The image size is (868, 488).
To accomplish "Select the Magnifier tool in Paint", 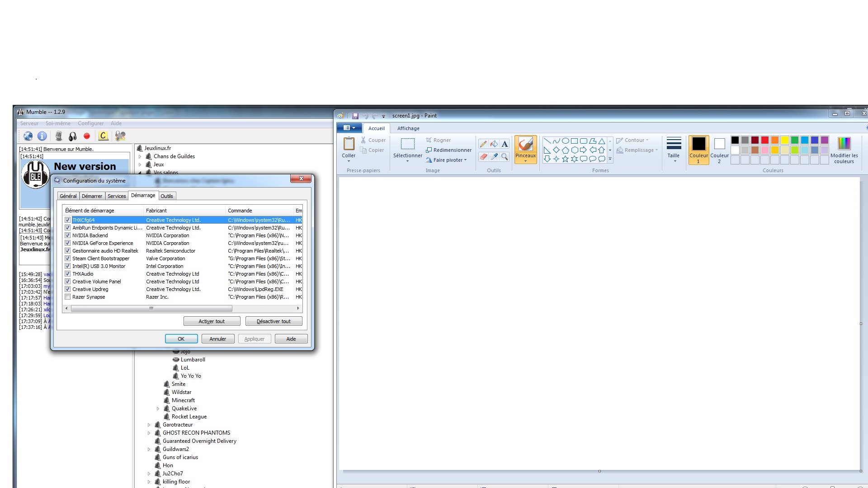I will 505,157.
